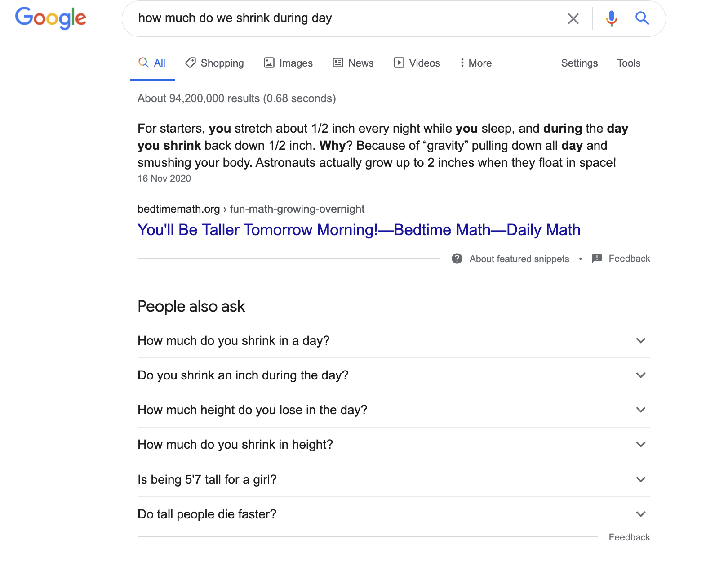Screen dimensions: 728x567
Task: Switch to the Images tab
Action: tap(288, 63)
